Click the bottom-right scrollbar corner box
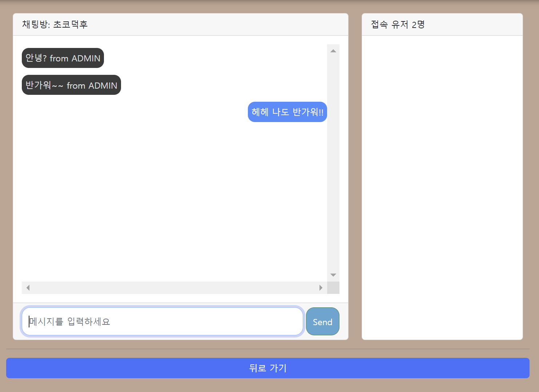The height and width of the screenshot is (392, 539). click(x=333, y=287)
